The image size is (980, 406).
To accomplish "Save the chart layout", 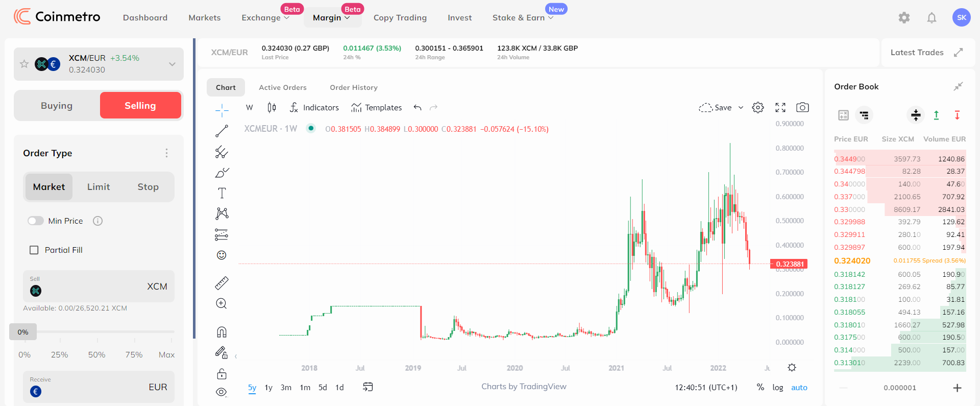I will point(715,107).
